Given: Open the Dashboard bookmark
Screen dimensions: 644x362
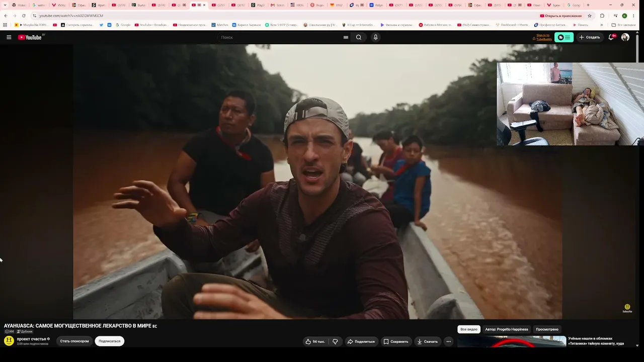Looking at the screenshot, I should coord(512,25).
